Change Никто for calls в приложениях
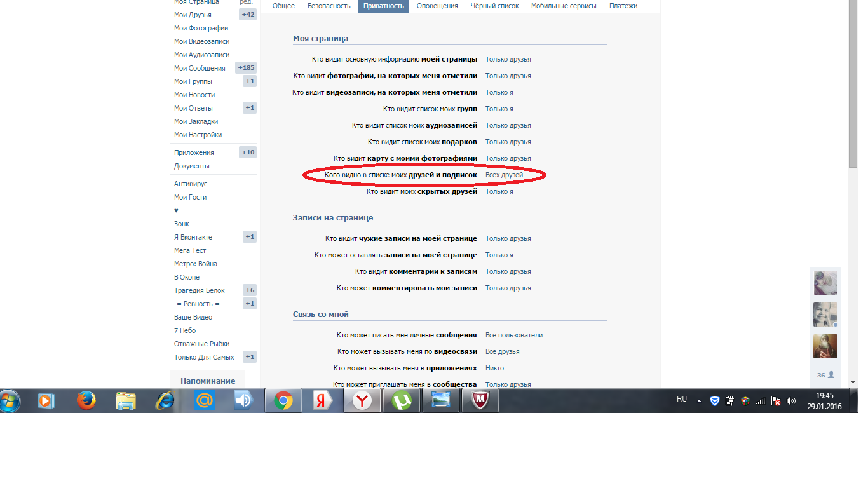868x488 pixels. point(495,368)
